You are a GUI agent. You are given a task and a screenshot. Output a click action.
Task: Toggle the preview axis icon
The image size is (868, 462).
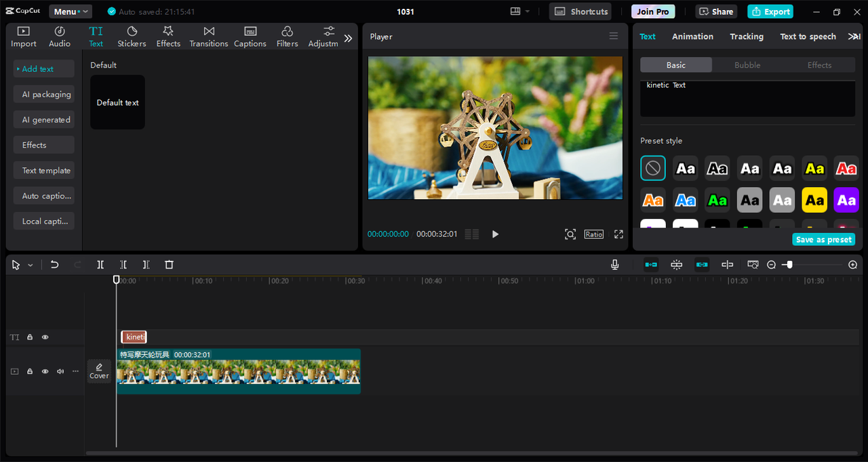pyautogui.click(x=727, y=265)
